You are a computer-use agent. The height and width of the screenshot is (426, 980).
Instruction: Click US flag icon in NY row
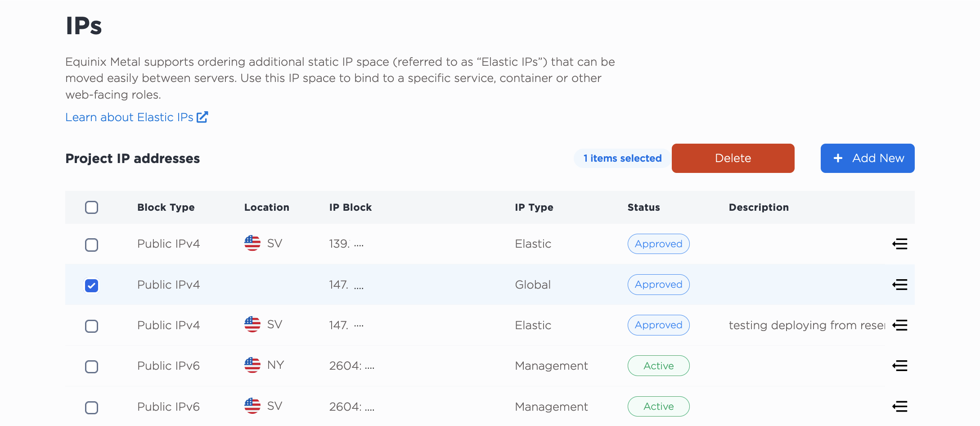(x=252, y=365)
